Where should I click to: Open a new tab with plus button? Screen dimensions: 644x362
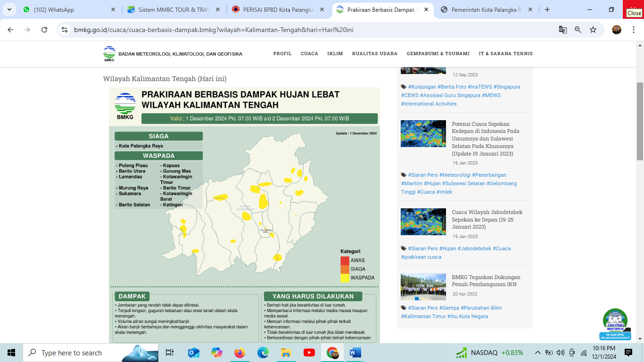click(547, 9)
